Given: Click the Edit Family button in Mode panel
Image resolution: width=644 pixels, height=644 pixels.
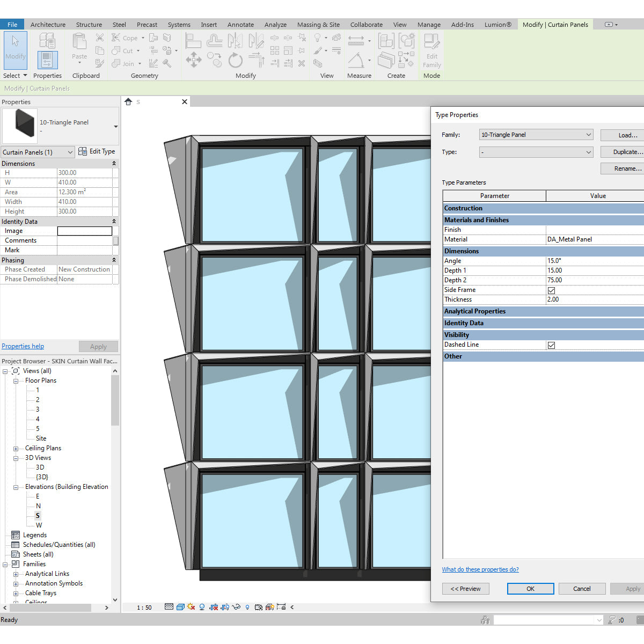Looking at the screenshot, I should click(x=431, y=50).
